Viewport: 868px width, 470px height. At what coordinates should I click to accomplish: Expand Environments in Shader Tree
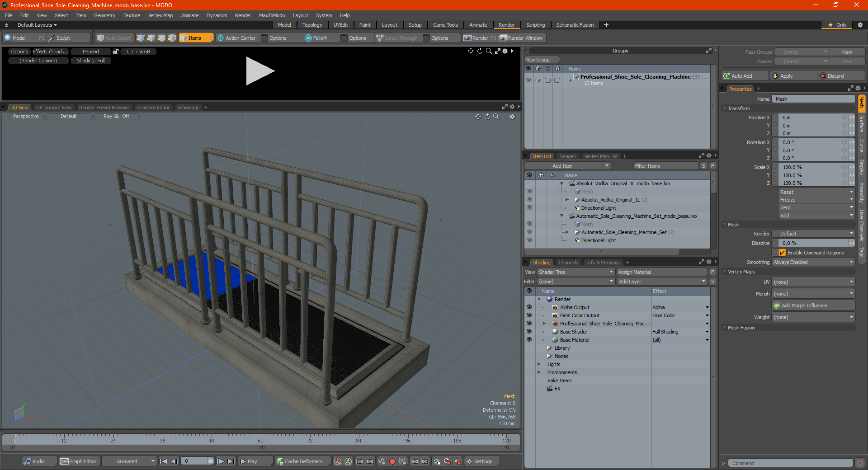tap(539, 372)
